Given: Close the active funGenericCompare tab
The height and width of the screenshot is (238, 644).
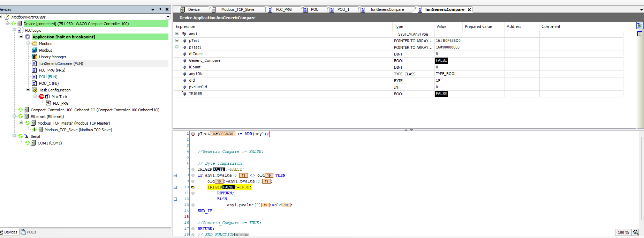Looking at the screenshot, I should (469, 10).
